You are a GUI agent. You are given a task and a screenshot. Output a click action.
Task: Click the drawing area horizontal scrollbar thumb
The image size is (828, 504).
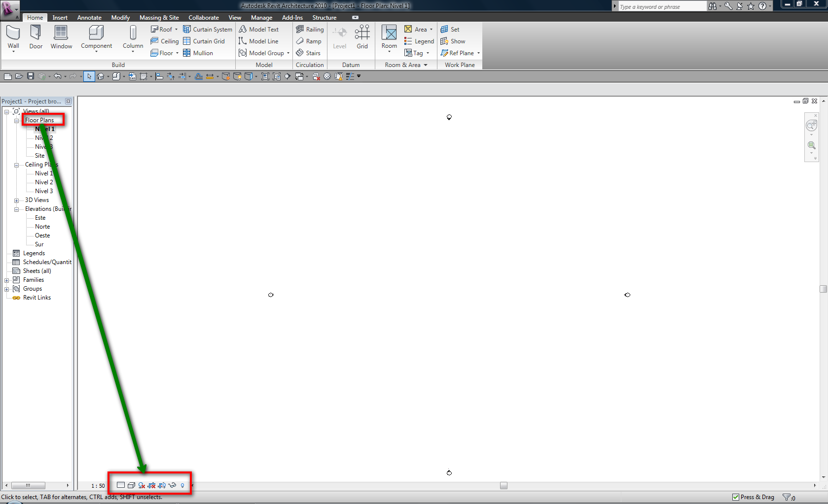click(x=504, y=485)
